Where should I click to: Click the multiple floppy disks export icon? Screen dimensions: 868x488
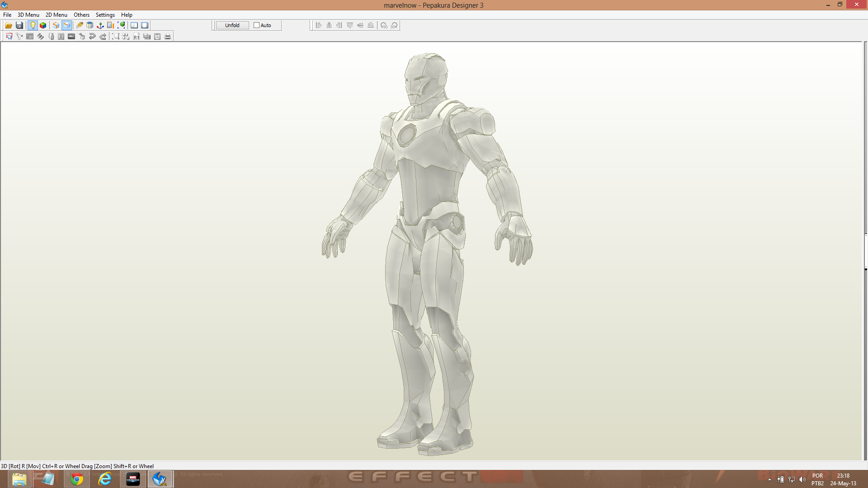click(x=147, y=37)
